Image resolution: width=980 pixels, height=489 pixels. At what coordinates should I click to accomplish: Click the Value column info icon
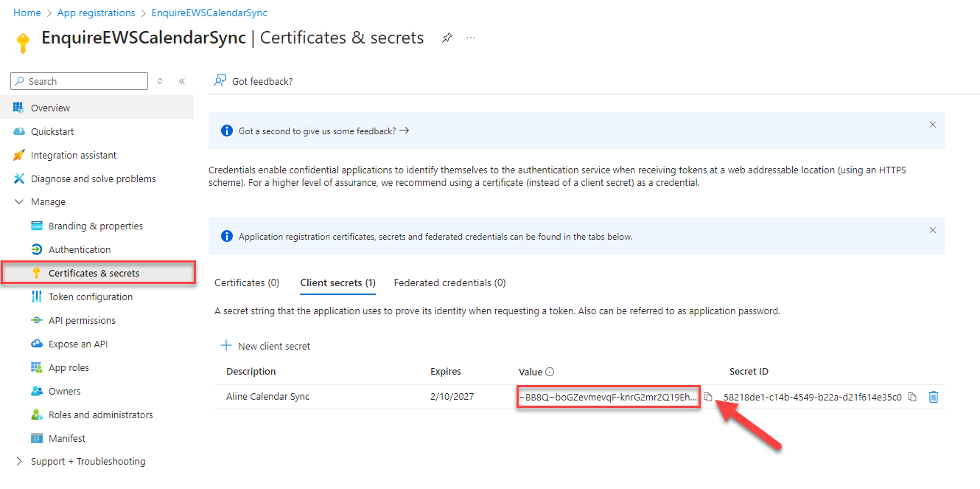coord(550,372)
